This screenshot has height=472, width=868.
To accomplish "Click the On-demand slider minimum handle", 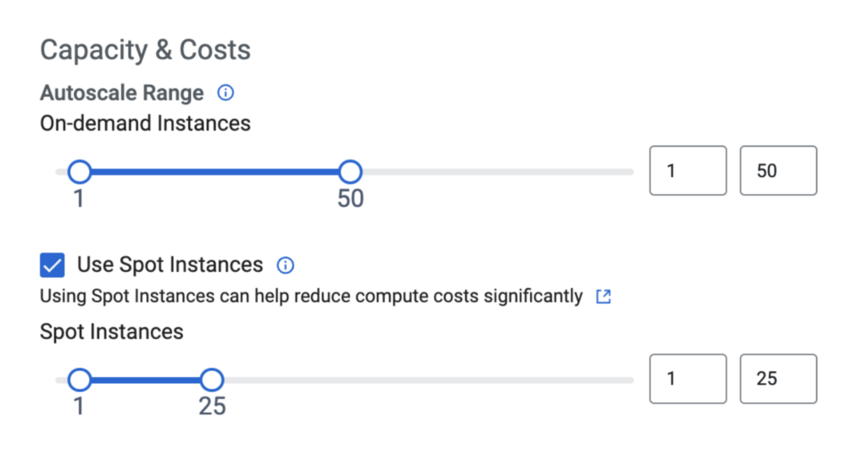I will click(80, 172).
